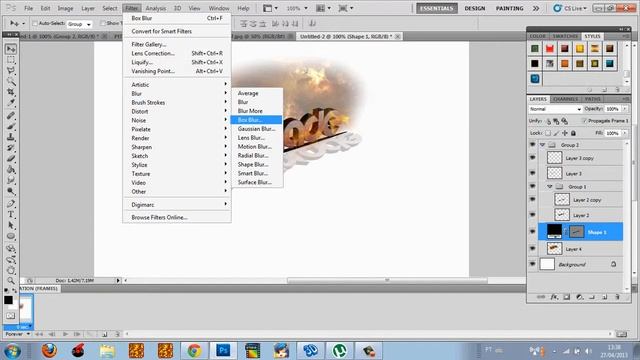Toggle the Auto-Select checkbox

35,23
